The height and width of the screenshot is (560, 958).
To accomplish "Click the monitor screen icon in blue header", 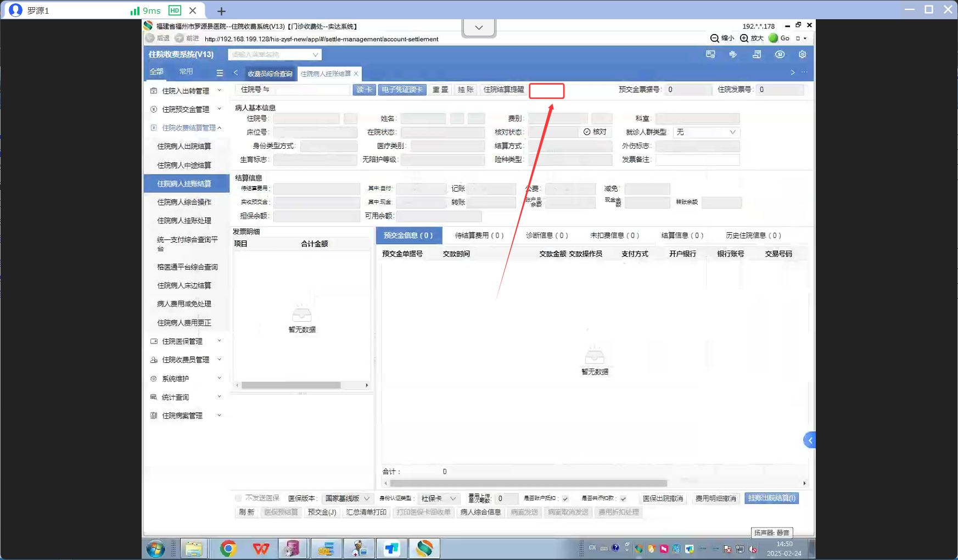I will (x=710, y=54).
